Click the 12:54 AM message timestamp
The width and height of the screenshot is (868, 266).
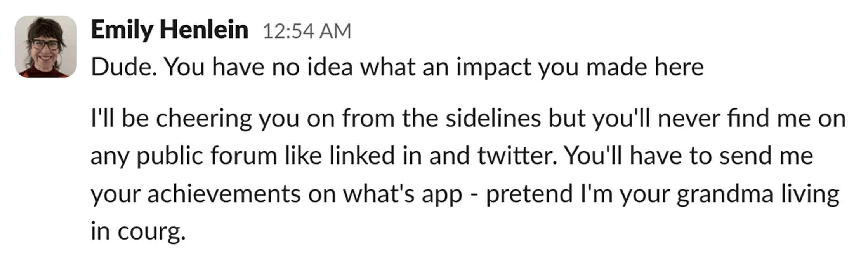307,31
